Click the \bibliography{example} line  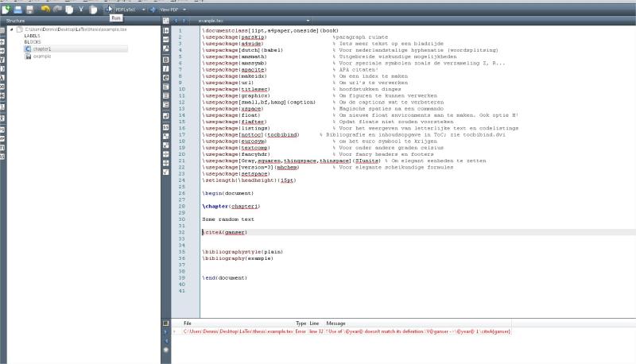pyautogui.click(x=238, y=258)
